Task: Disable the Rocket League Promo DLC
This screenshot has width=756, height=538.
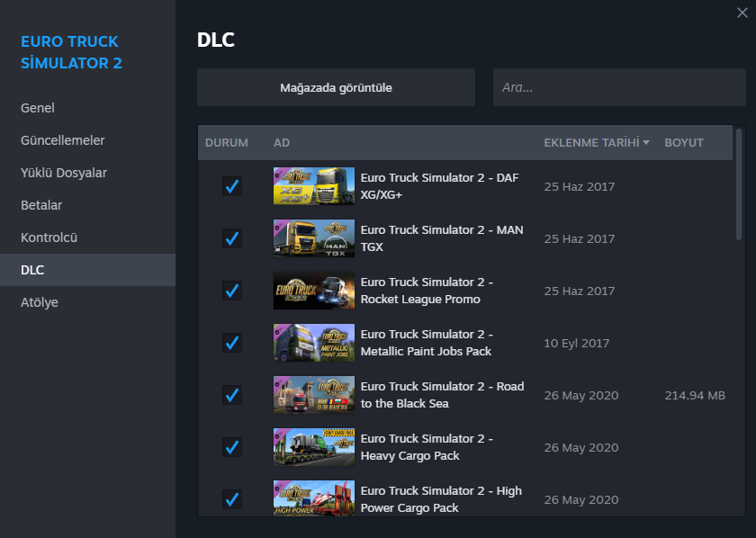Action: pos(232,291)
